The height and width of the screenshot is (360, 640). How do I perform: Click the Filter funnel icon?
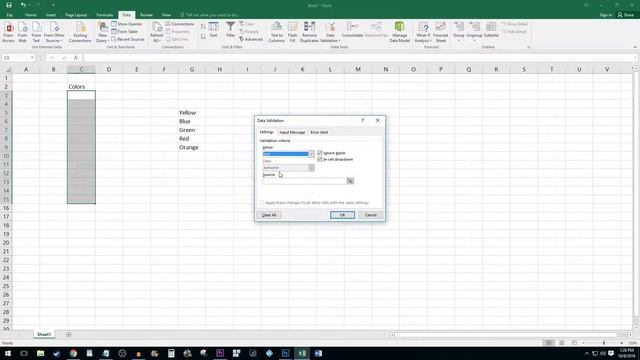pos(230,30)
